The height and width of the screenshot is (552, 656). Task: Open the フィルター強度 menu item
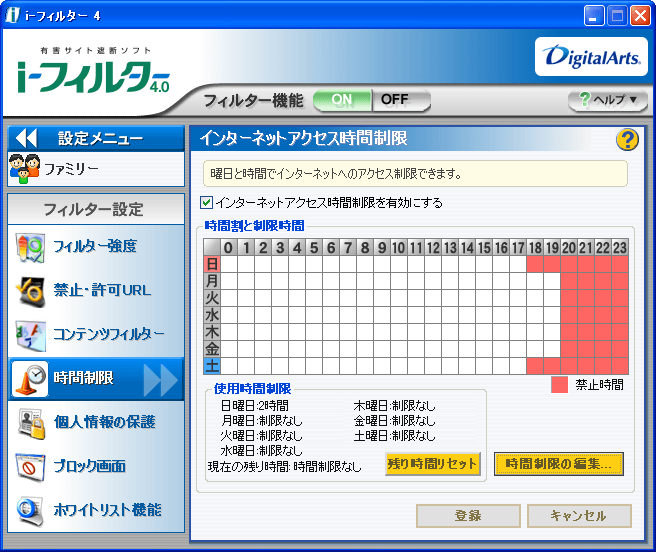(x=96, y=247)
